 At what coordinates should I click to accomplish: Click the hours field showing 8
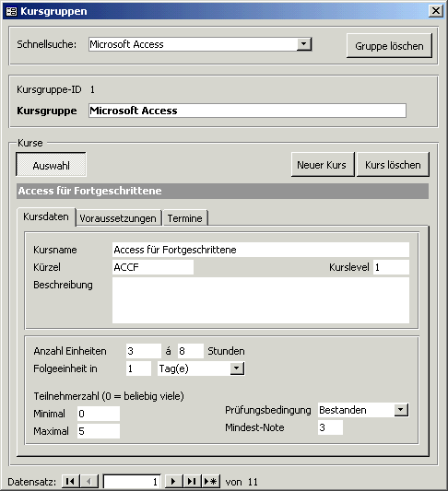click(191, 351)
